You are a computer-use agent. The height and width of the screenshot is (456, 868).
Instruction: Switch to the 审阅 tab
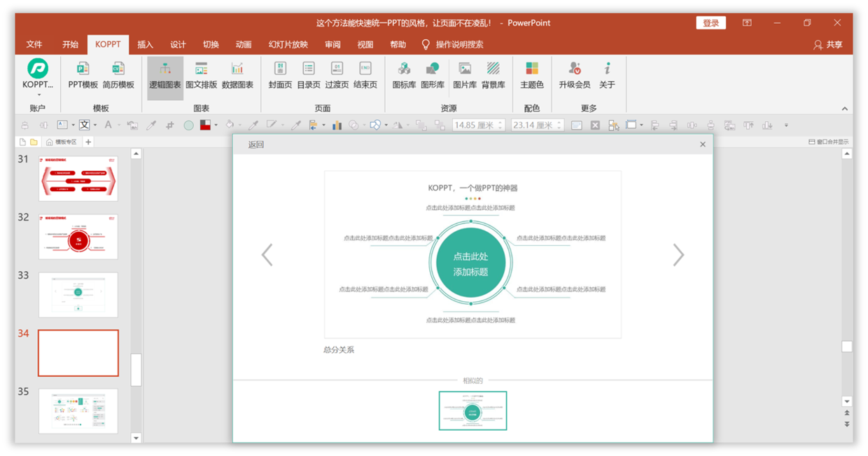(332, 44)
